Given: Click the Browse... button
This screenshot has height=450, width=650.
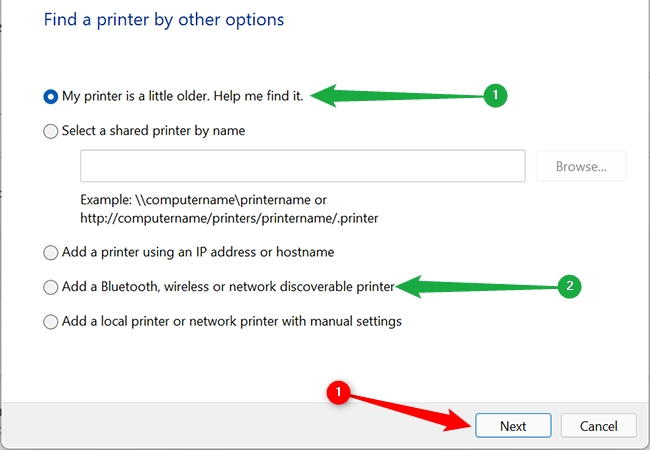Looking at the screenshot, I should 581,166.
